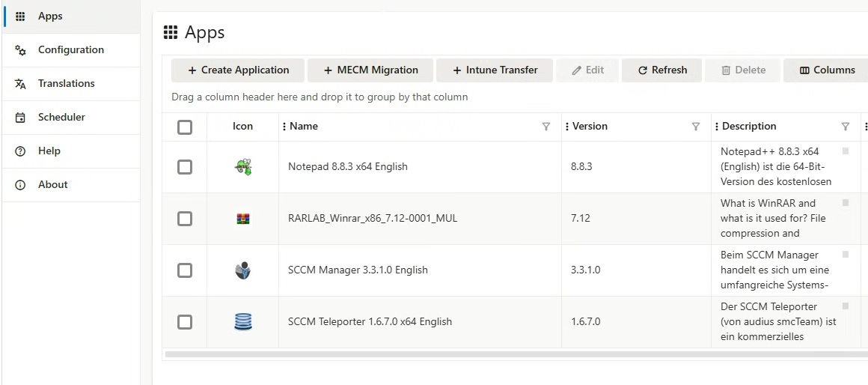Screen dimensions: 868x385
Task: Click the Scheduler calendar icon
Action: pos(20,118)
